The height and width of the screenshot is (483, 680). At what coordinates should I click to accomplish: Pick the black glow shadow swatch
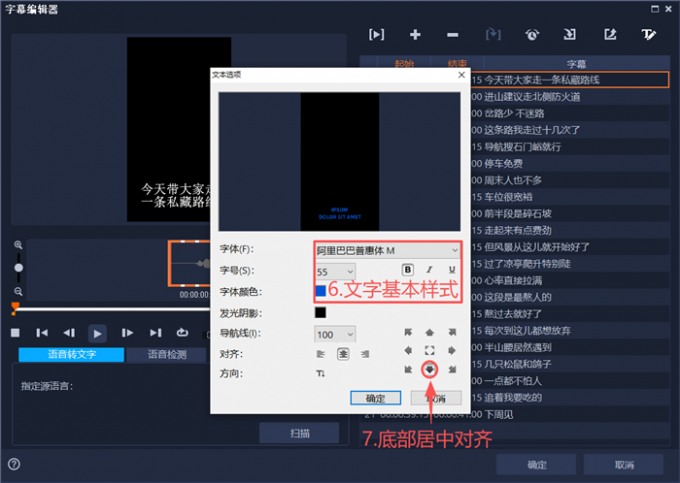[x=320, y=312]
